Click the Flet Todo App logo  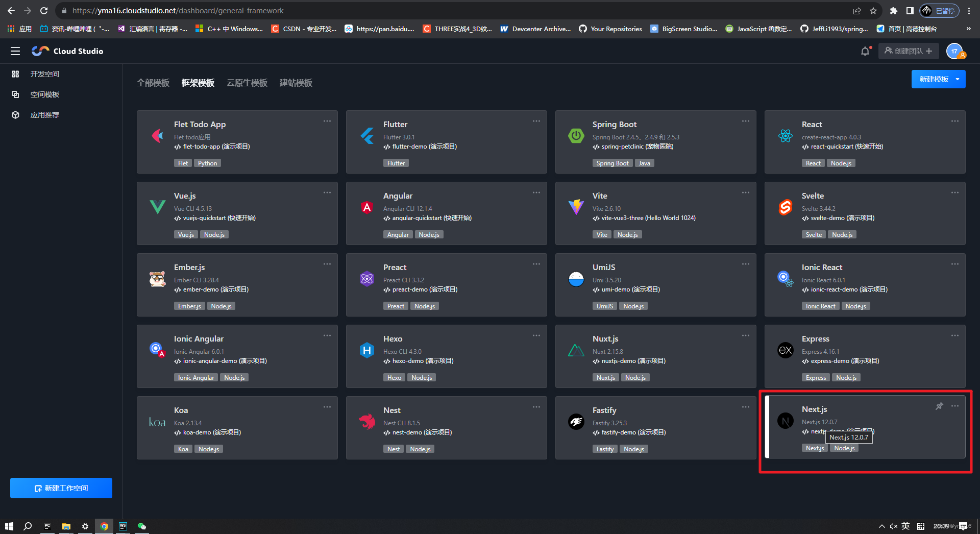point(158,136)
